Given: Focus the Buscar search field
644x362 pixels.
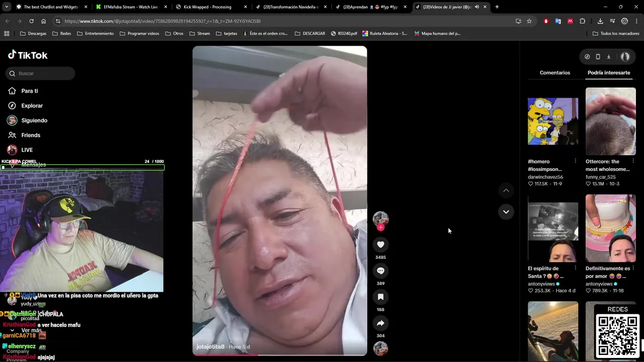Looking at the screenshot, I should point(40,73).
